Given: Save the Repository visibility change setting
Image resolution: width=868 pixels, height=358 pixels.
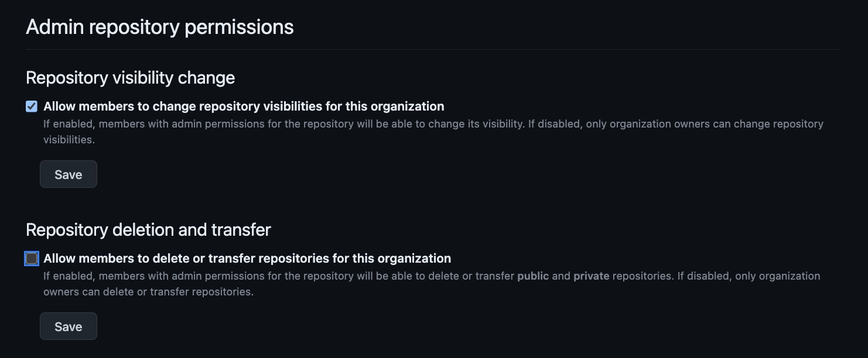Looking at the screenshot, I should coord(69,174).
